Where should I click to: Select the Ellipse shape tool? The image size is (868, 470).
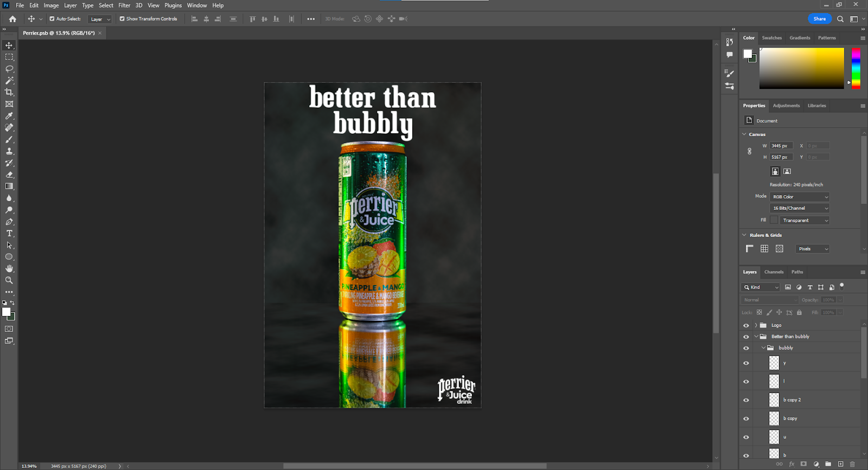click(9, 257)
